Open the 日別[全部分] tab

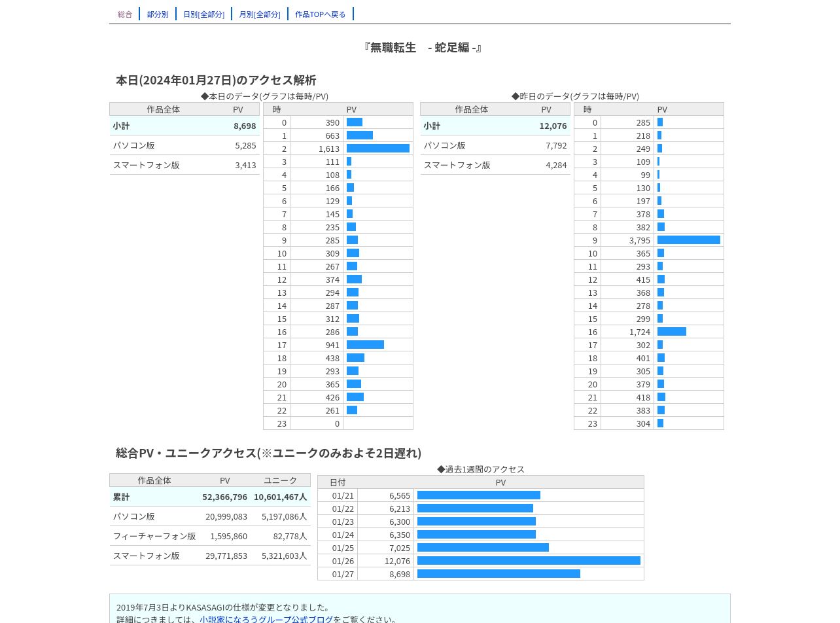(x=203, y=14)
